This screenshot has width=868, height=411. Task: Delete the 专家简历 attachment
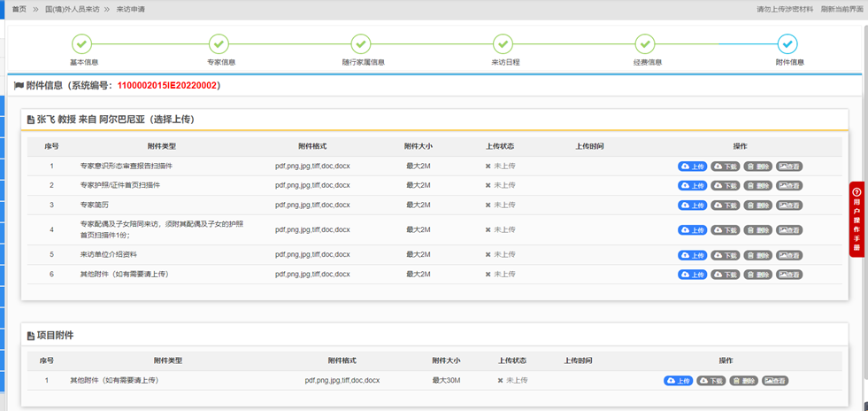tap(757, 205)
